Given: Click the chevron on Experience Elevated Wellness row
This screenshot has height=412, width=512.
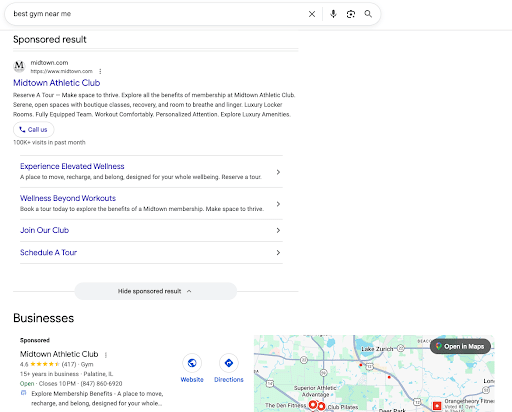Looking at the screenshot, I should (278, 172).
